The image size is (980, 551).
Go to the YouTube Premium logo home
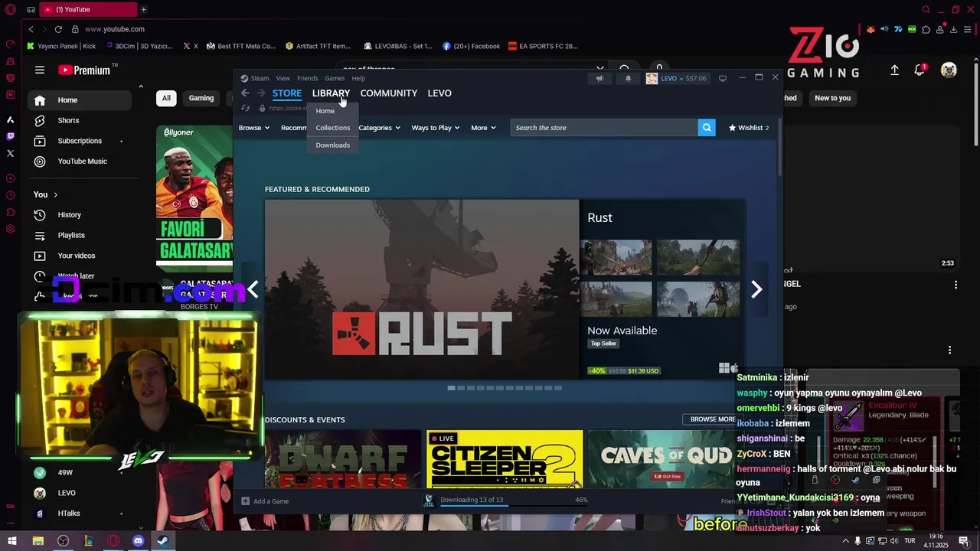[x=84, y=70]
